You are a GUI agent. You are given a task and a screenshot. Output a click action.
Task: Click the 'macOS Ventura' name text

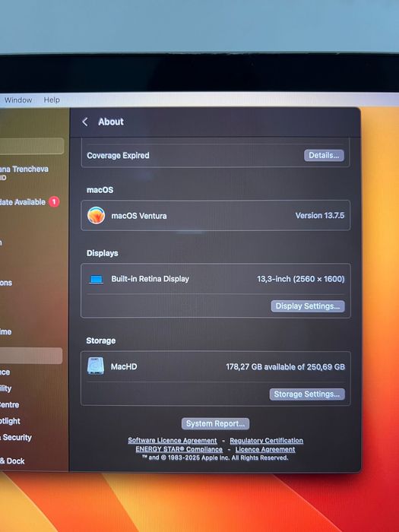click(139, 216)
